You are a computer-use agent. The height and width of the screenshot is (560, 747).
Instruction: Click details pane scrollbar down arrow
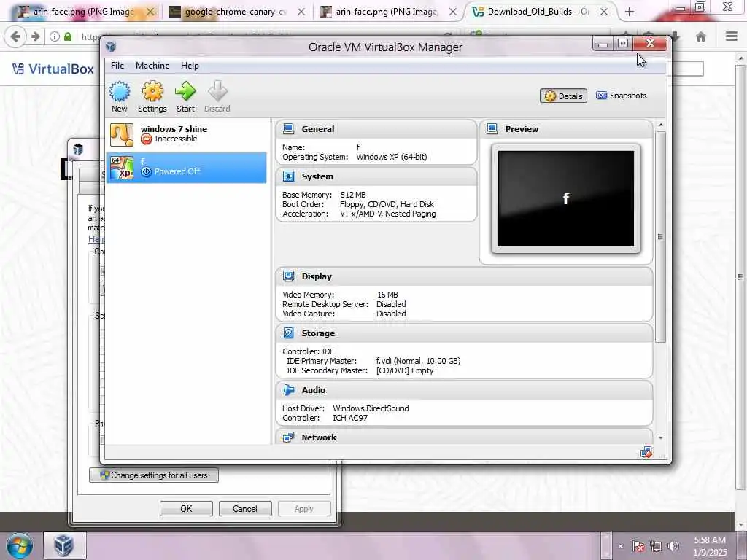(x=661, y=437)
